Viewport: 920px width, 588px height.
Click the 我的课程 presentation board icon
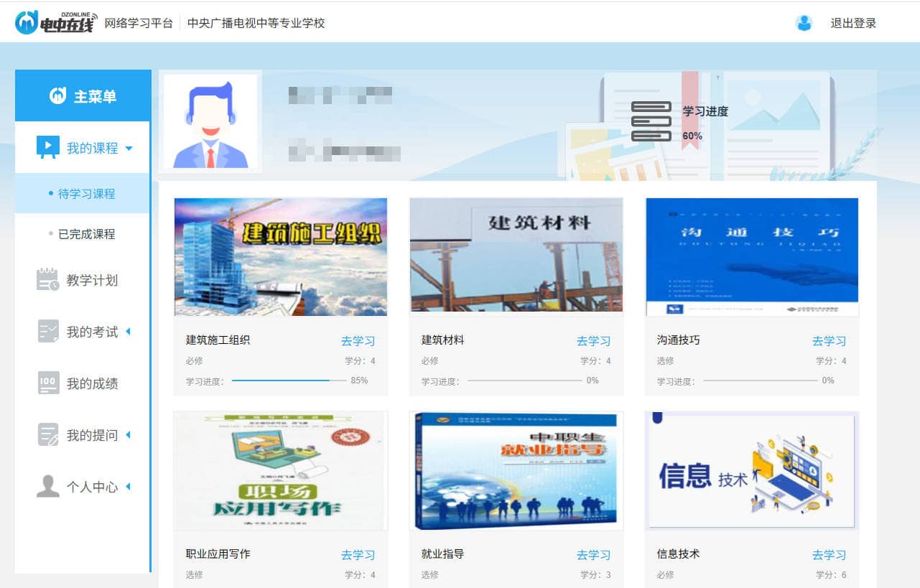[47, 148]
